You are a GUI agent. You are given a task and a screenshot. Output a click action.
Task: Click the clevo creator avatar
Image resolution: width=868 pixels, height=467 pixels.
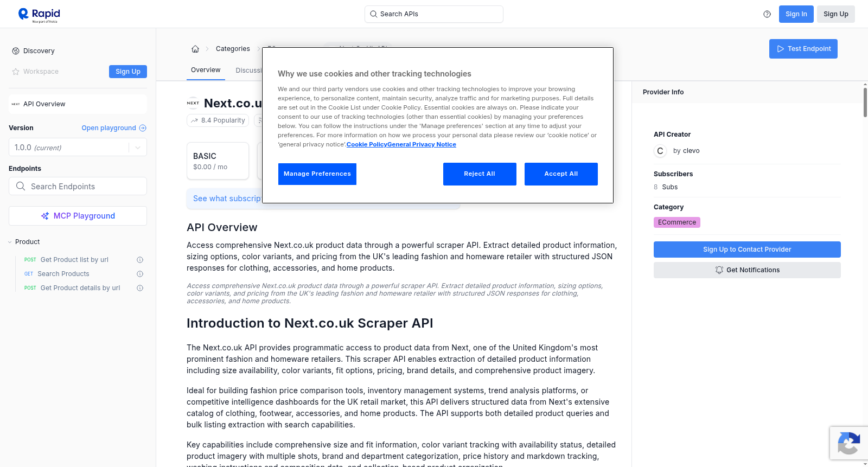[x=660, y=151]
